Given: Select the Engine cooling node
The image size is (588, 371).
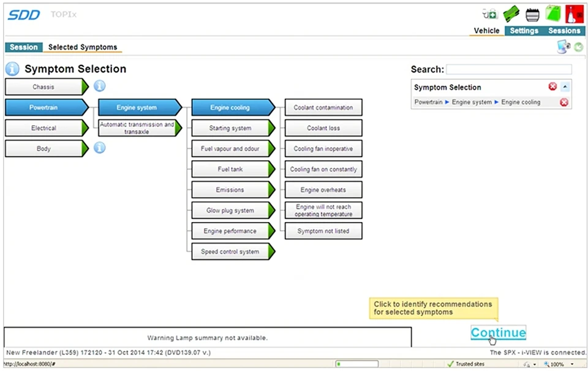Looking at the screenshot, I should pos(233,107).
